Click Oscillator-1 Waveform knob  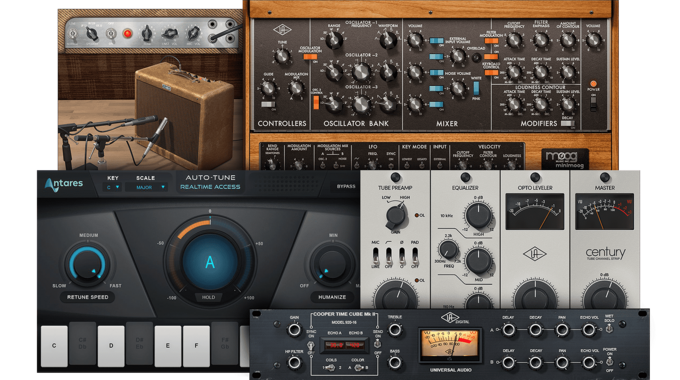(388, 40)
